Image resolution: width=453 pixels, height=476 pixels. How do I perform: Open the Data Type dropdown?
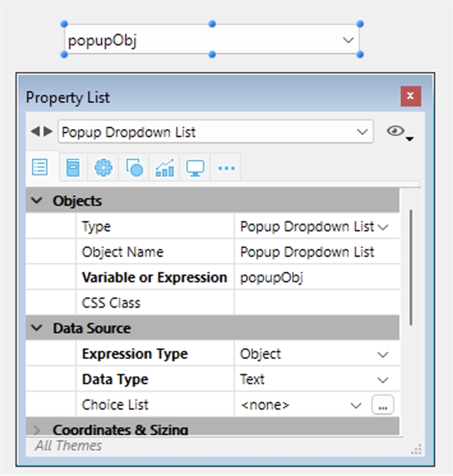[383, 380]
